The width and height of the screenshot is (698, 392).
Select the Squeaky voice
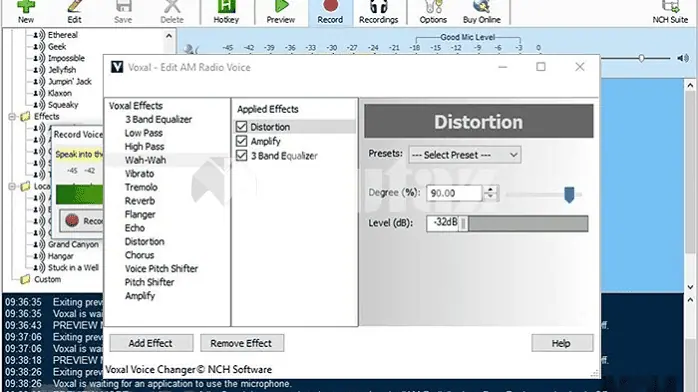[x=63, y=105]
